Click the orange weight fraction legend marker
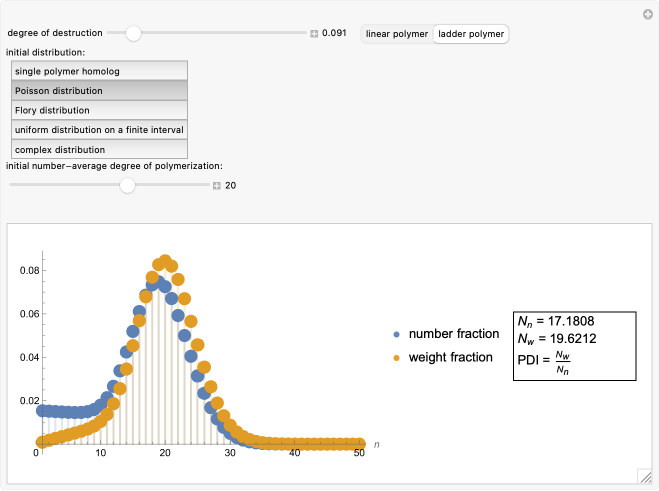659x491 pixels. [x=397, y=357]
